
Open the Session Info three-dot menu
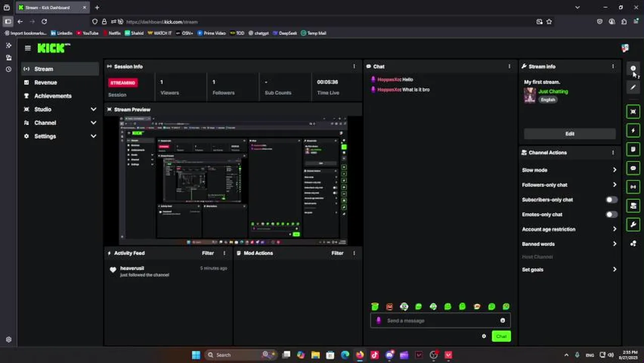(x=354, y=67)
